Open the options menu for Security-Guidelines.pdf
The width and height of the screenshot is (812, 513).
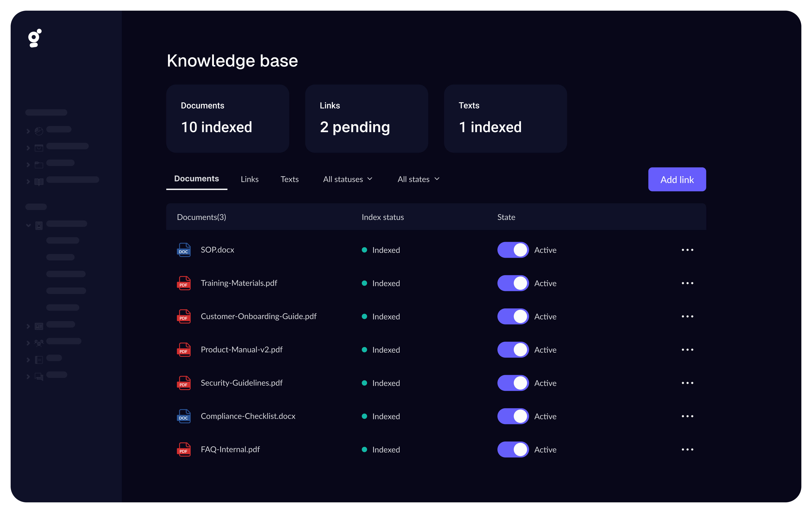coord(688,383)
